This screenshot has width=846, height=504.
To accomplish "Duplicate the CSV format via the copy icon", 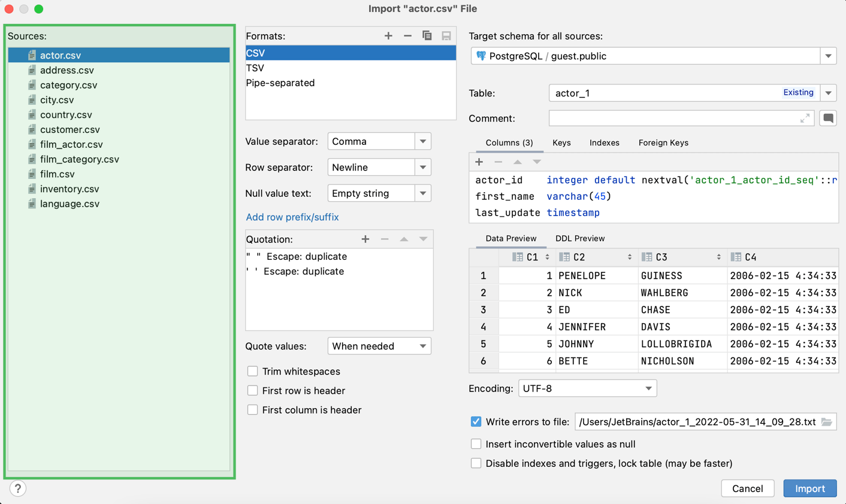I will pos(427,35).
